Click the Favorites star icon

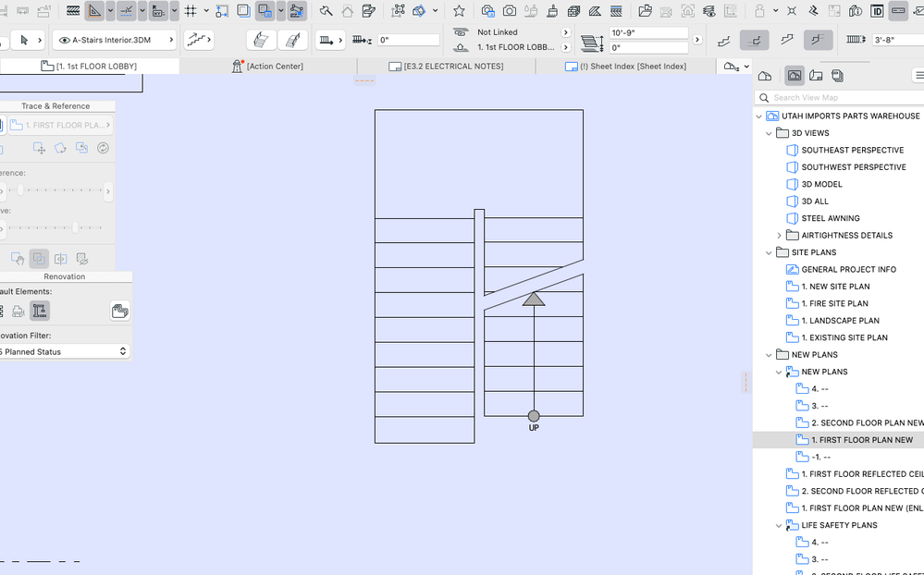click(x=459, y=10)
